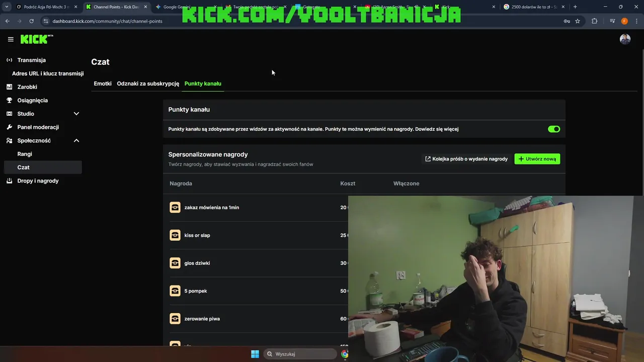644x362 pixels.
Task: Go back using the browser back arrow
Action: pos(7,21)
